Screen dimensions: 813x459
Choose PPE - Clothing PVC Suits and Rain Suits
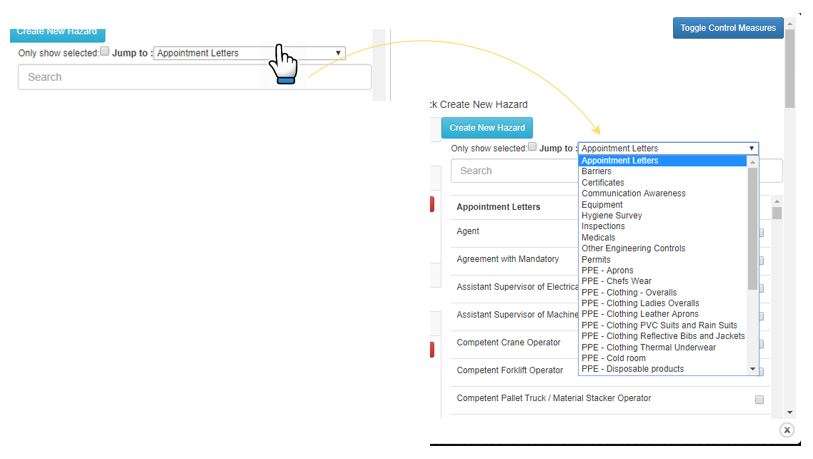point(659,325)
